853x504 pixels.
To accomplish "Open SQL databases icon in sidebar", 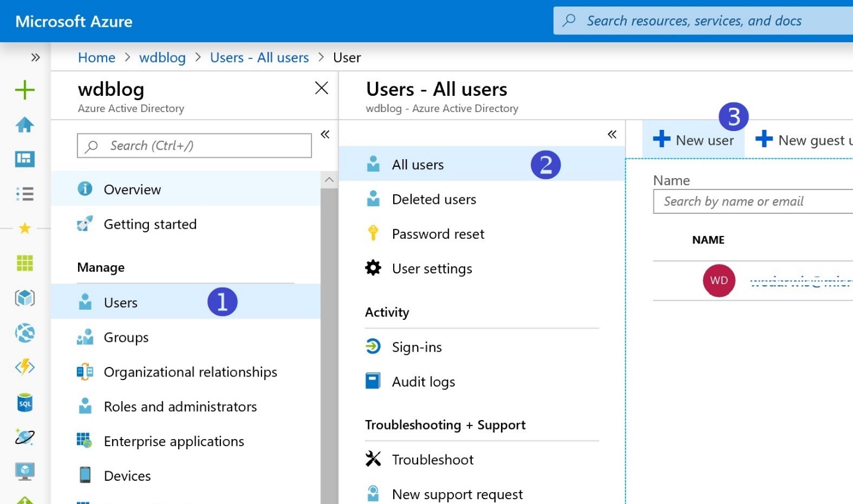I will (24, 403).
